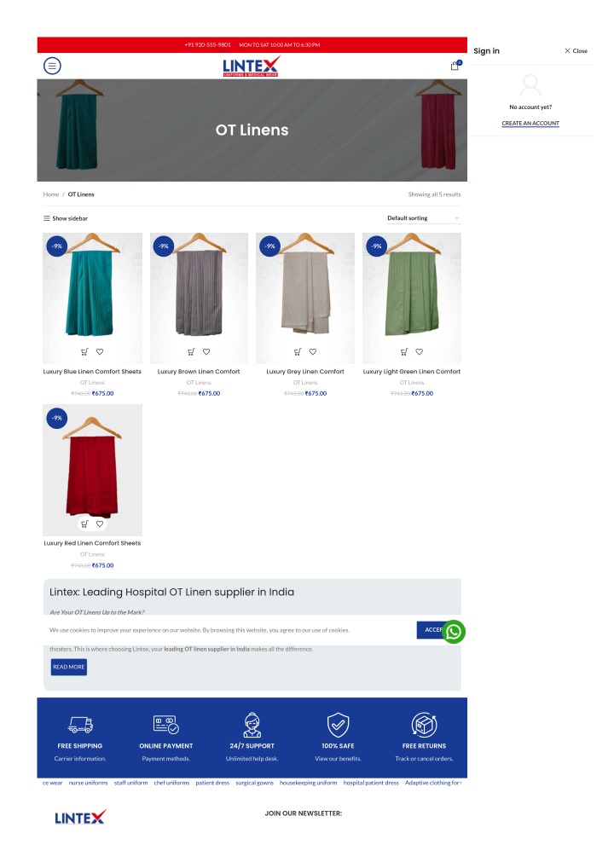Image resolution: width=614 pixels, height=868 pixels.
Task: Add Luxury Blue Linen sheet to cart
Action: (x=84, y=351)
